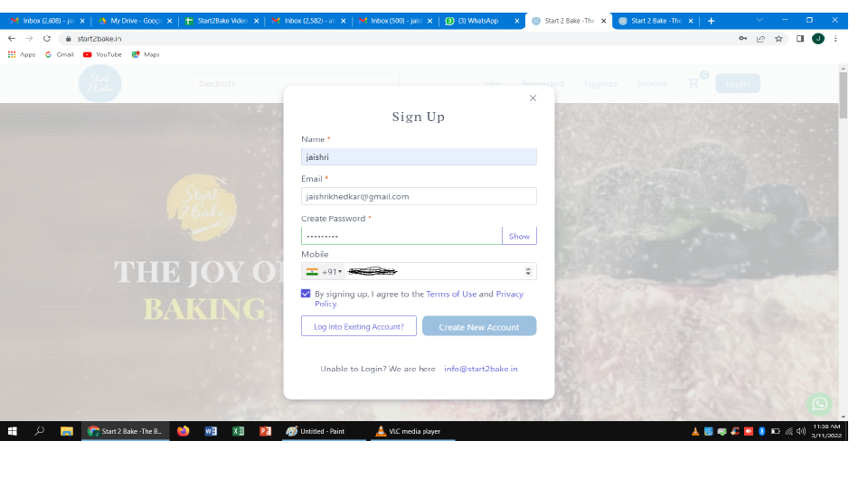This screenshot has height=488, width=868.
Task: Switch to the My Drive browser tab
Action: (x=131, y=21)
